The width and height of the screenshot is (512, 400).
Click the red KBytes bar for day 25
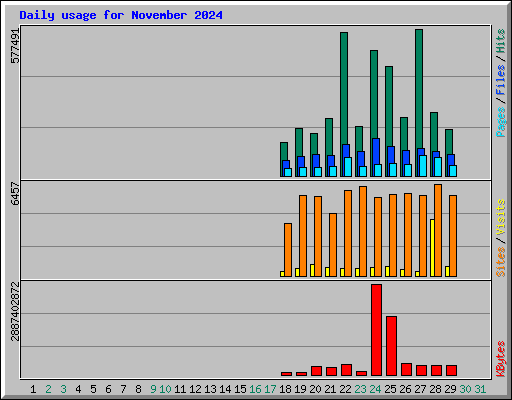click(x=391, y=346)
